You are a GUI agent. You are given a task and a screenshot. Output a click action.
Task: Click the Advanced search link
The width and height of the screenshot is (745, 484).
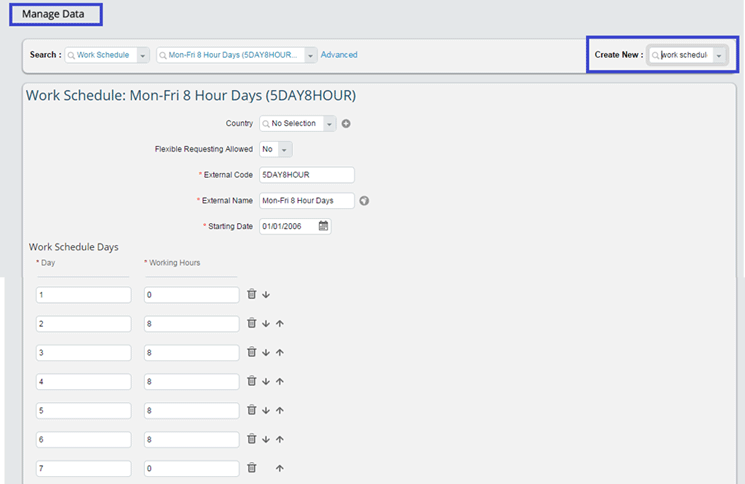coord(339,55)
